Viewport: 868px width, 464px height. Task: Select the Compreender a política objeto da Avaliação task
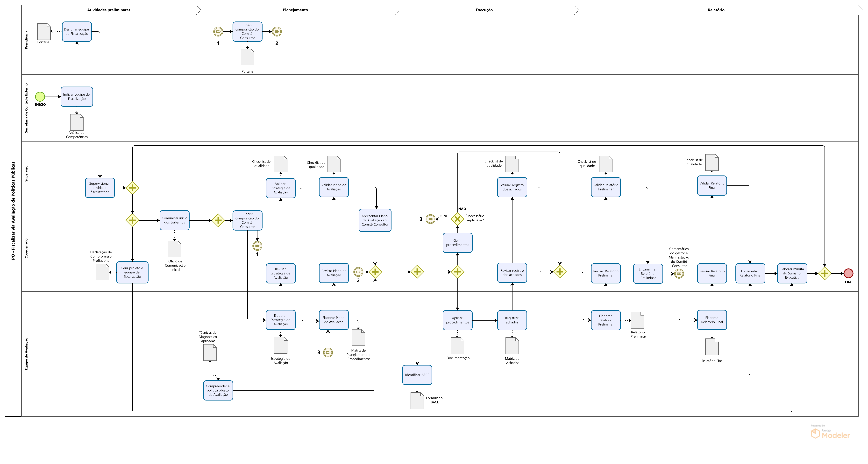[x=218, y=390]
